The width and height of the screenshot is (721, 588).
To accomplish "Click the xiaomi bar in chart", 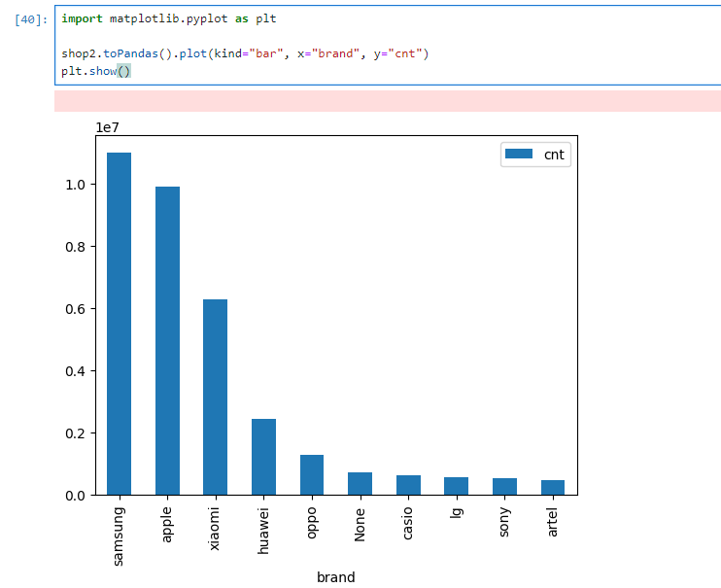I will tap(215, 398).
